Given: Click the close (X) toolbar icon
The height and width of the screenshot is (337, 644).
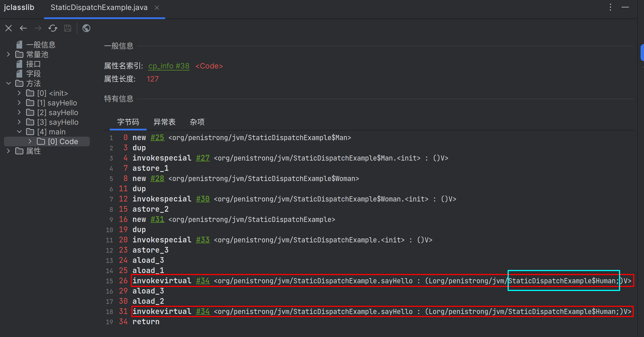Looking at the screenshot, I should (x=9, y=28).
